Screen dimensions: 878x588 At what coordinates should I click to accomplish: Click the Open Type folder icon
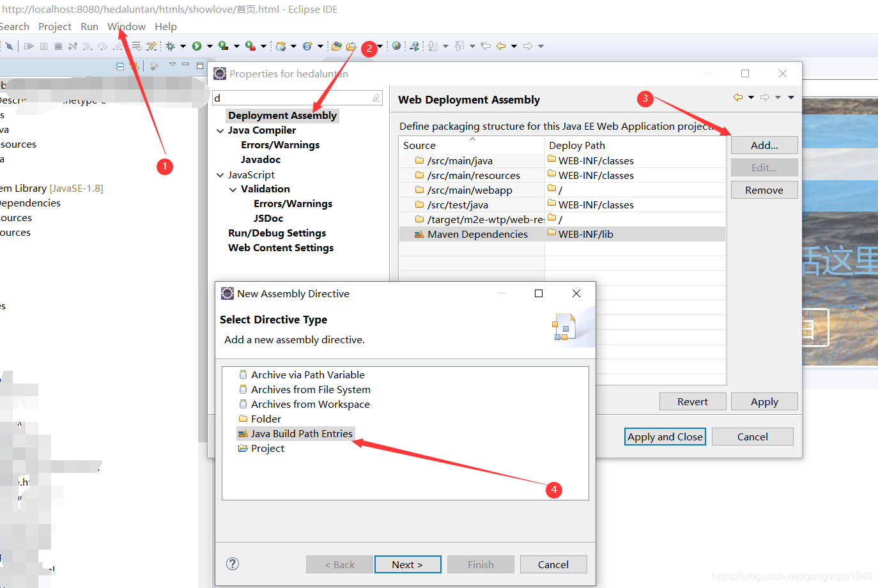[x=337, y=46]
